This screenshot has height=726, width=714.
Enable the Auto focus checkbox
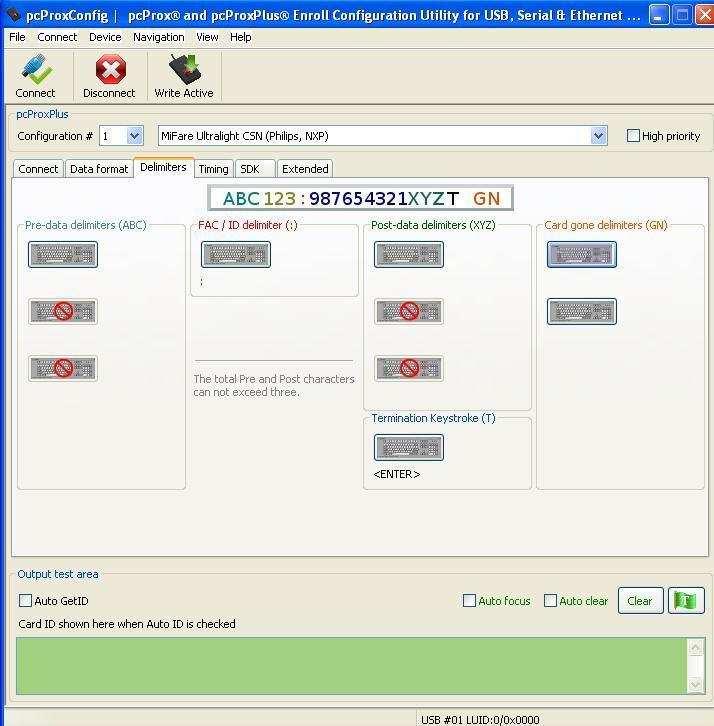pos(469,601)
